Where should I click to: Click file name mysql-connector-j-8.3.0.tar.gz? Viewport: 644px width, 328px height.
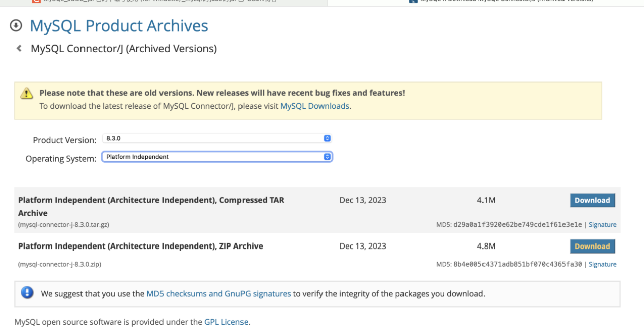coord(63,225)
